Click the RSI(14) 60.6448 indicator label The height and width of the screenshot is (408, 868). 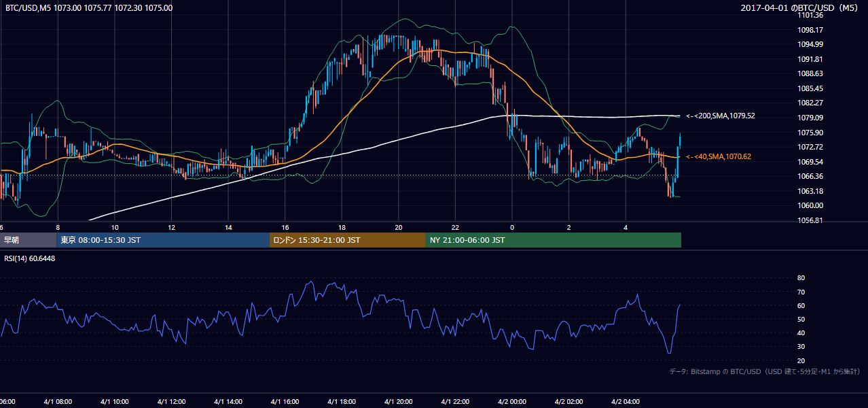[30, 258]
